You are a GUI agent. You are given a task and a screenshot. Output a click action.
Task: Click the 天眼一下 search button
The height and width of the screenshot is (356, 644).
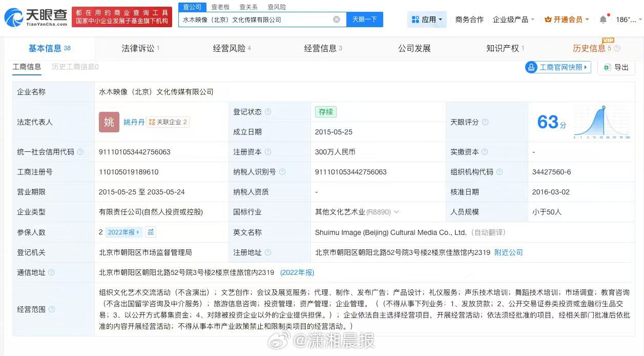point(365,19)
